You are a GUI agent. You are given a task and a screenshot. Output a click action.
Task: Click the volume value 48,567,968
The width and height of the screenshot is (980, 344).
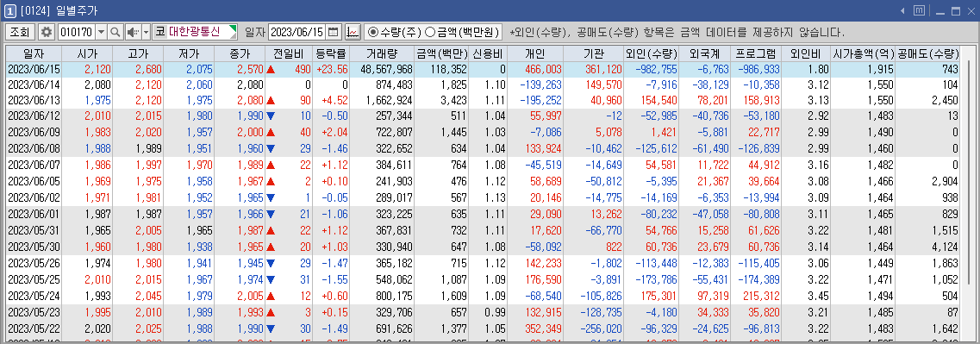(x=386, y=70)
